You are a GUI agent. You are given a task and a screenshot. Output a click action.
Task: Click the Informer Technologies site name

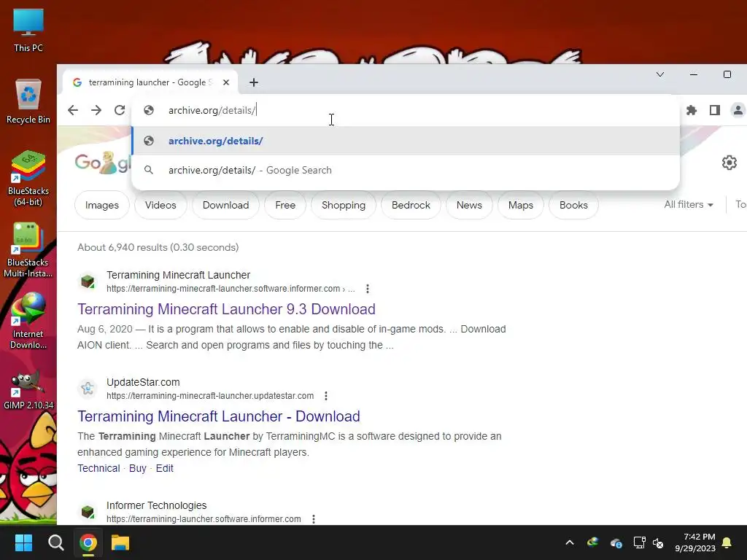156,505
